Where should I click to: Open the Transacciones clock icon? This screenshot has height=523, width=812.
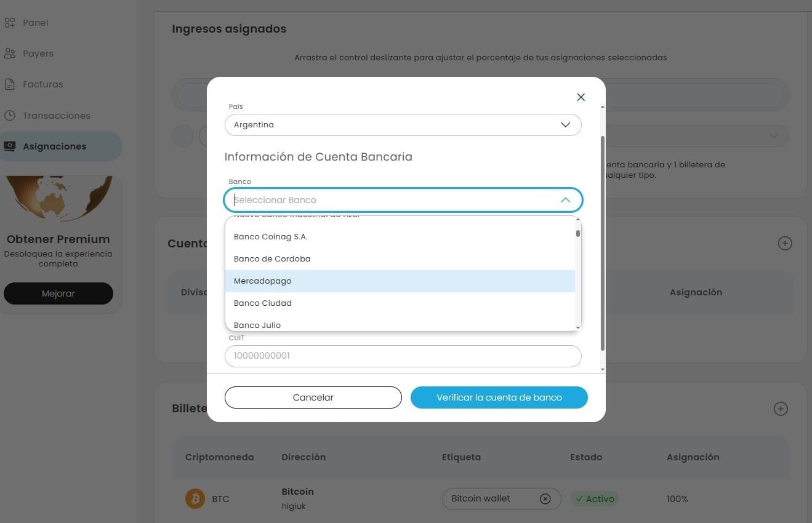coord(9,116)
